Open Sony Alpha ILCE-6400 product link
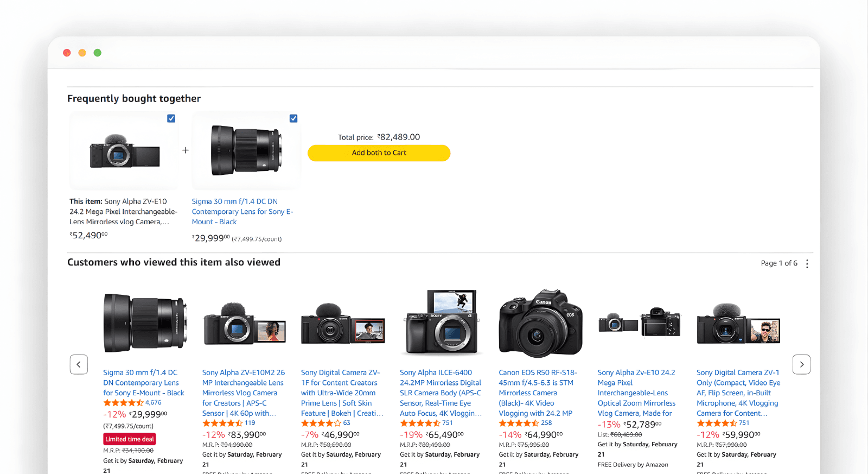This screenshot has width=868, height=474. click(441, 393)
